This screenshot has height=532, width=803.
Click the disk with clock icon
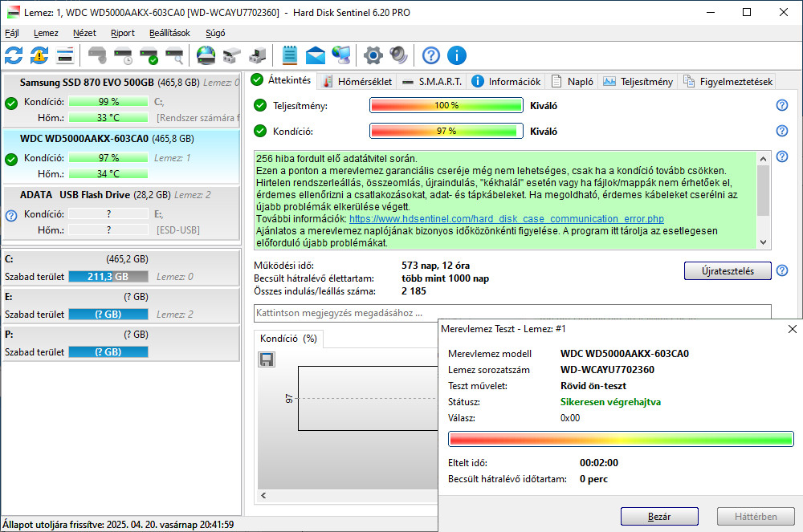click(123, 55)
